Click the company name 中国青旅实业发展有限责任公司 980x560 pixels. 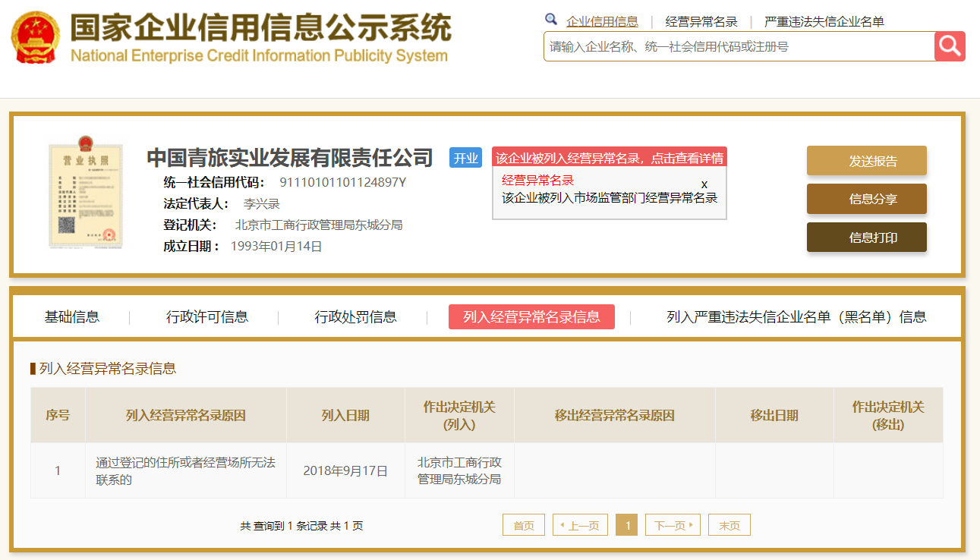(x=290, y=158)
